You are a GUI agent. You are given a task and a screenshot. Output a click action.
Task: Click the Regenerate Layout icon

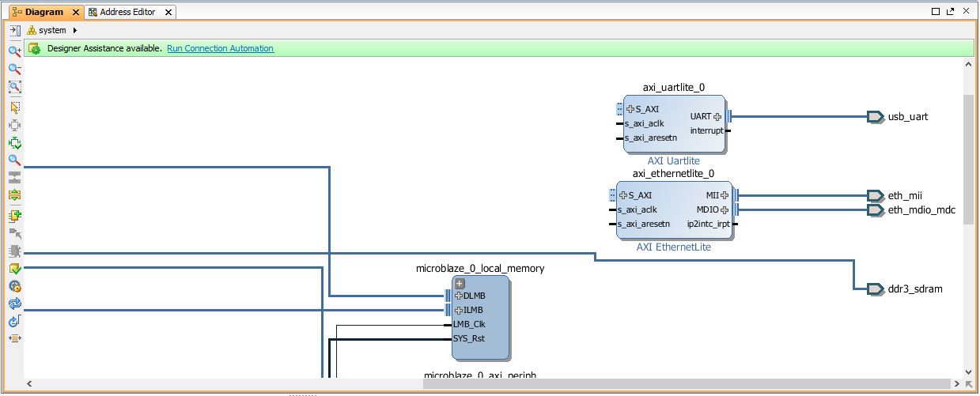pos(14,304)
